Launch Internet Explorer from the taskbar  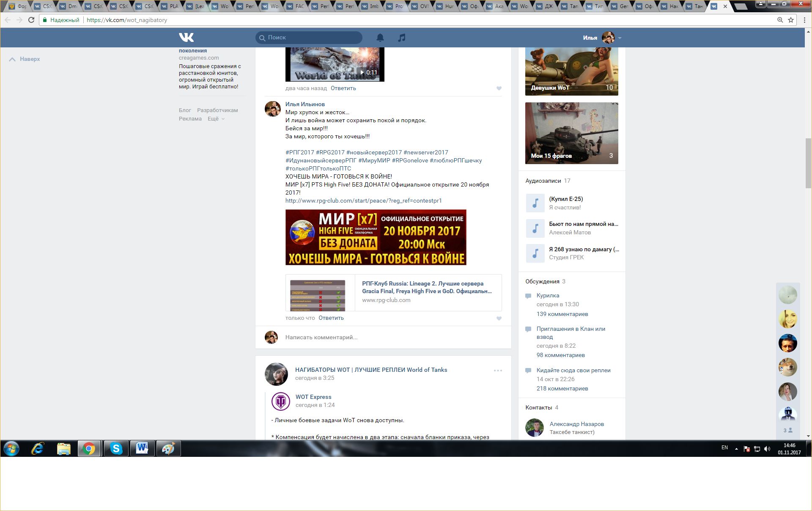[38, 448]
